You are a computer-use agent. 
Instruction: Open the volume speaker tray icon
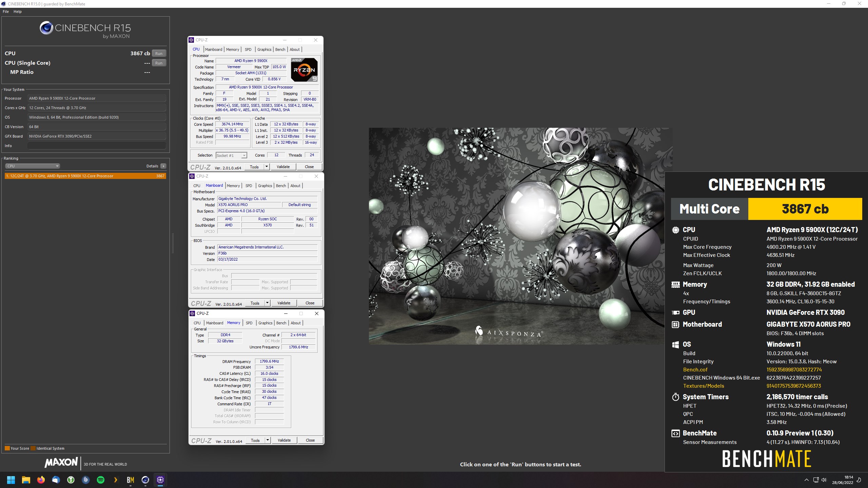tap(824, 480)
